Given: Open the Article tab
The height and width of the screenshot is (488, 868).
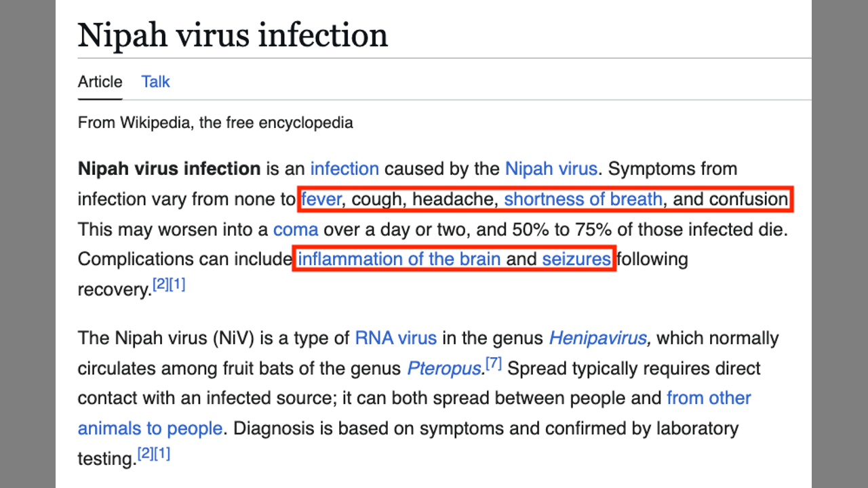Looking at the screenshot, I should coord(100,82).
